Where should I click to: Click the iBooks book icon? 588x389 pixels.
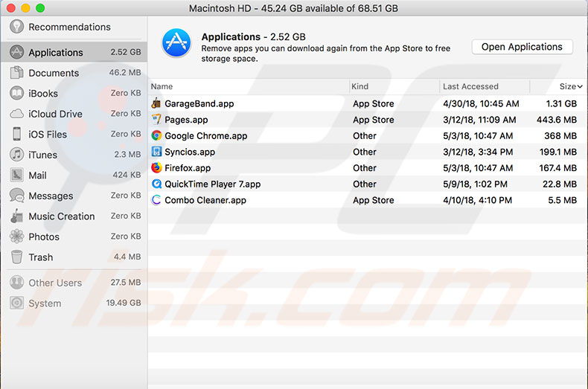point(16,93)
